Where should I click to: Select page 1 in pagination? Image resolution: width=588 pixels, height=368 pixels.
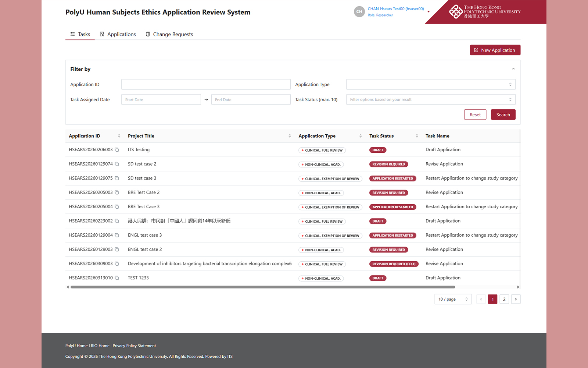(493, 299)
